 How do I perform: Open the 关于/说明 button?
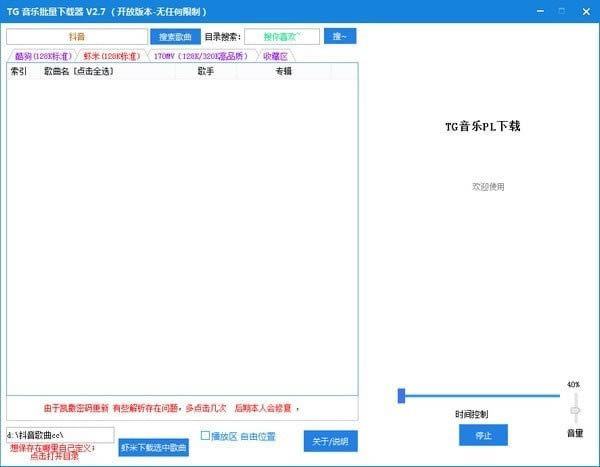click(331, 441)
